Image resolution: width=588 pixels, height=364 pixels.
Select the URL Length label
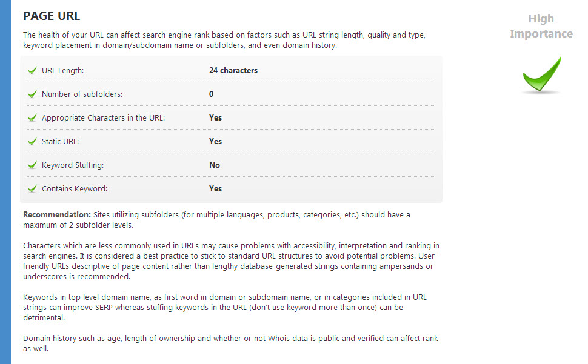coord(62,71)
